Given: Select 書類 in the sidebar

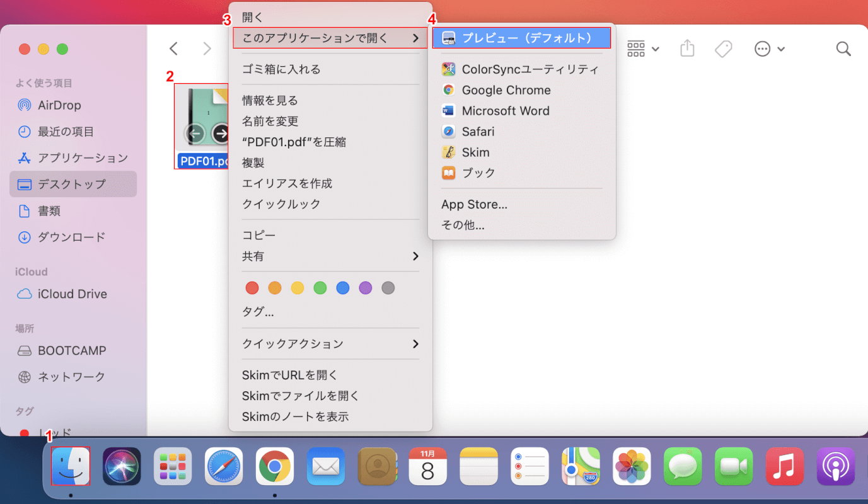Looking at the screenshot, I should point(73,211).
